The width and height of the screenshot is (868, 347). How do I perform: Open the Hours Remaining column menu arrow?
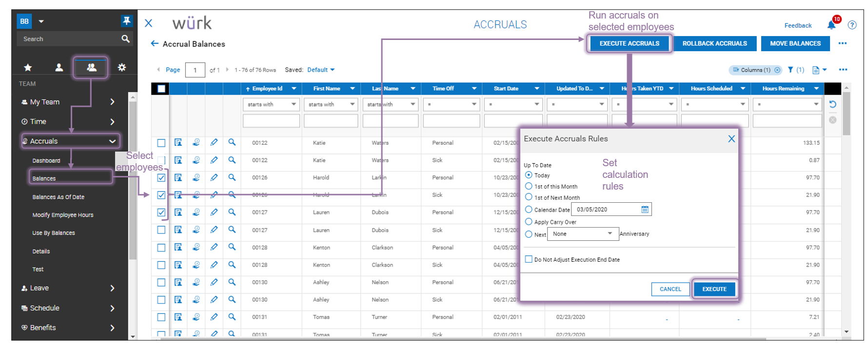816,89
